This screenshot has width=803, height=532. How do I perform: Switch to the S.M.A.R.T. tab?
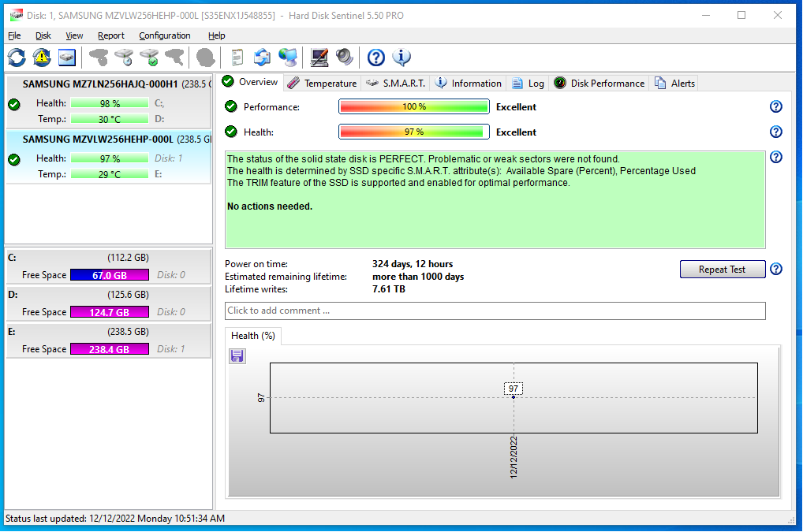click(395, 84)
